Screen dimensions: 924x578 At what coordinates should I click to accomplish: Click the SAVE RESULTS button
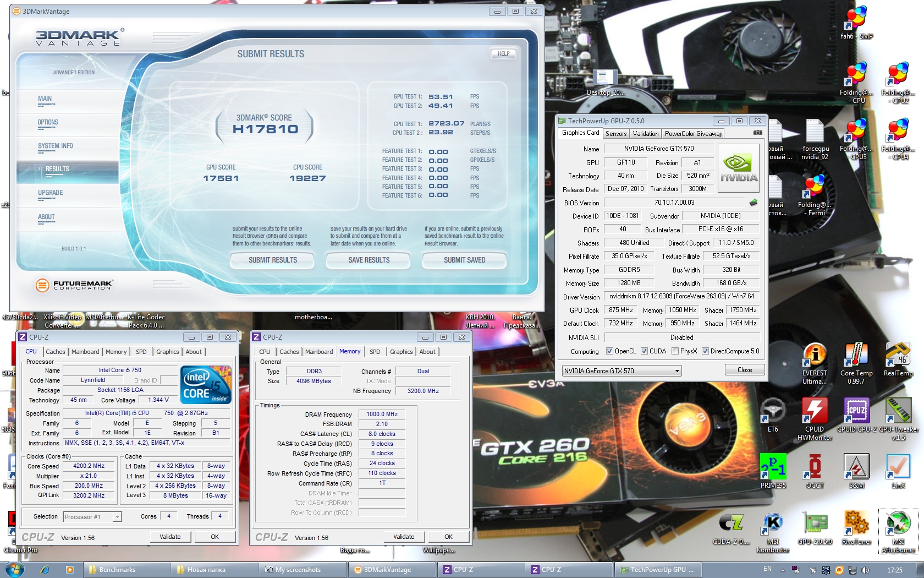pyautogui.click(x=369, y=260)
